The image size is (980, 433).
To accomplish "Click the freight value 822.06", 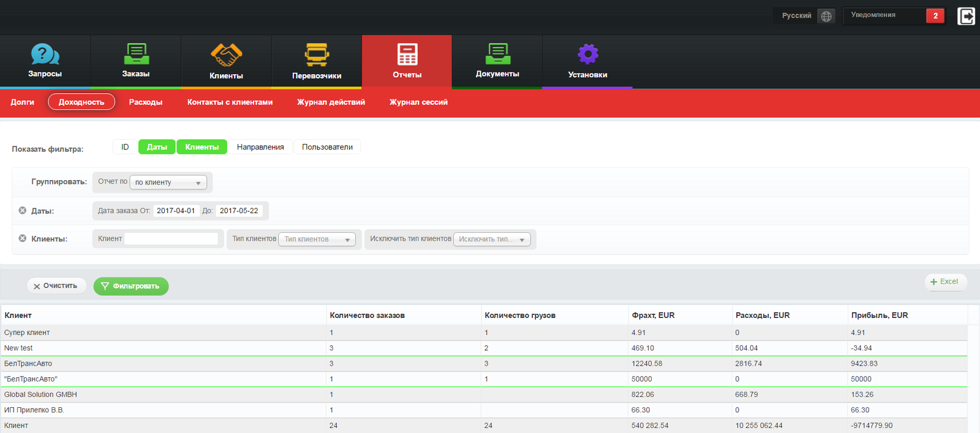I will click(x=643, y=394).
